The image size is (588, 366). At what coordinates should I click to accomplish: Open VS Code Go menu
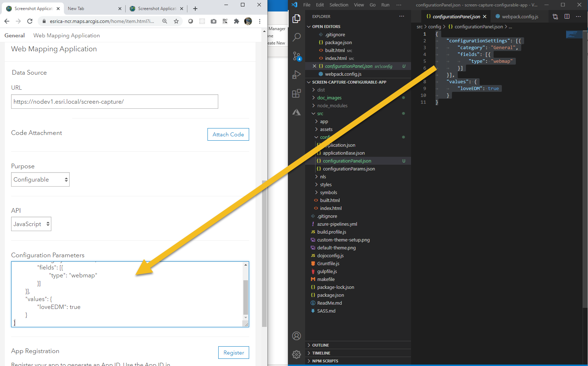click(x=373, y=5)
